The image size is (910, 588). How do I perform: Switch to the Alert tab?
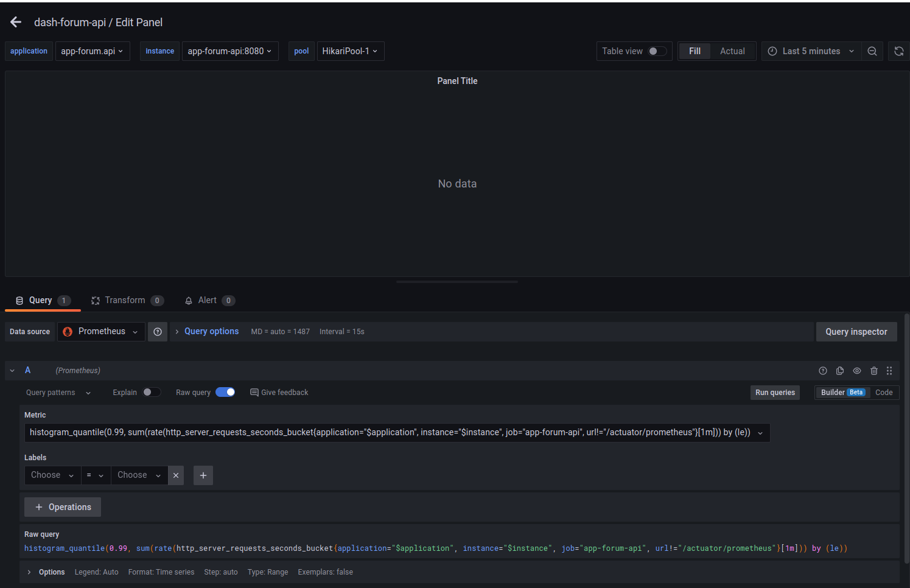210,301
